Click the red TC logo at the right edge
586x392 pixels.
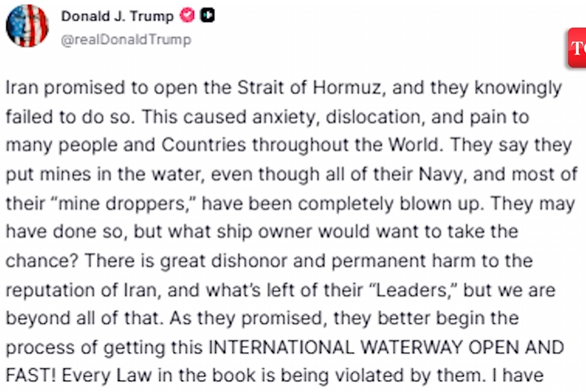577,48
